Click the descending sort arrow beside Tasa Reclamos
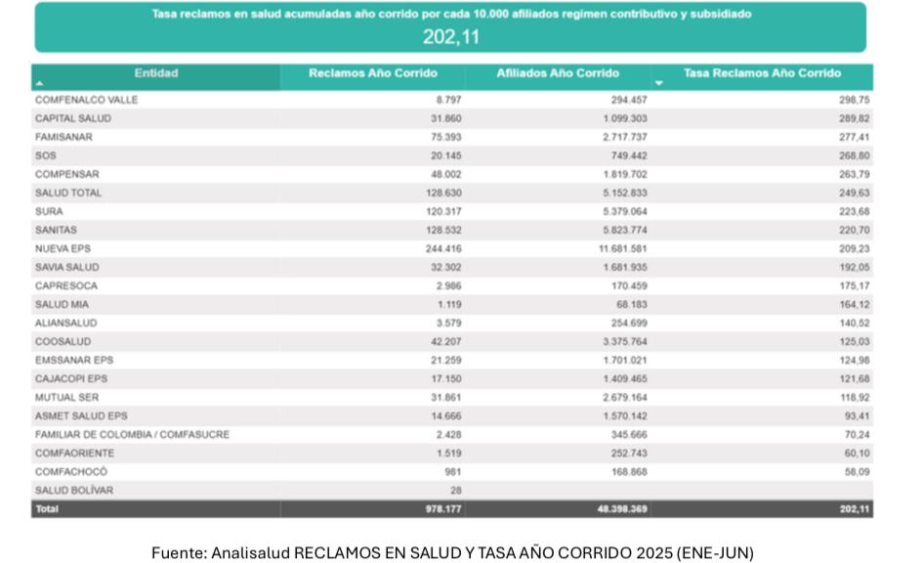Viewport: 924px width, 563px height. pyautogui.click(x=658, y=84)
